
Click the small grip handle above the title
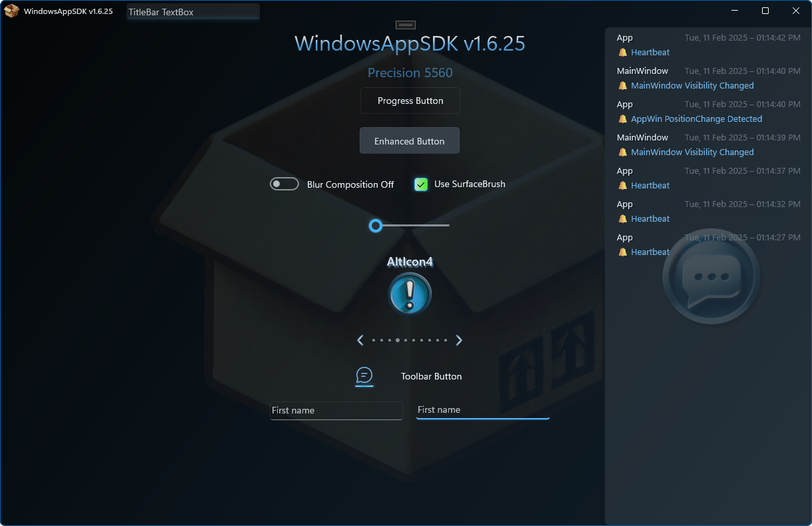406,25
